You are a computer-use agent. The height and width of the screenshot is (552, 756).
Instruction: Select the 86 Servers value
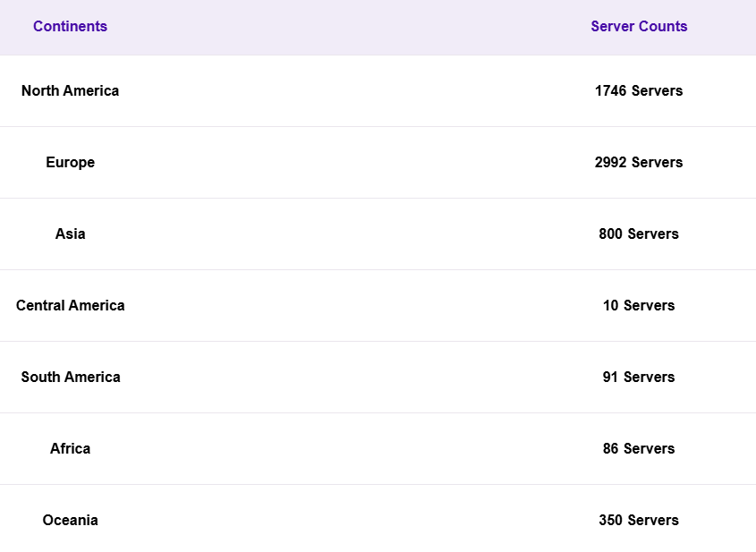(639, 448)
